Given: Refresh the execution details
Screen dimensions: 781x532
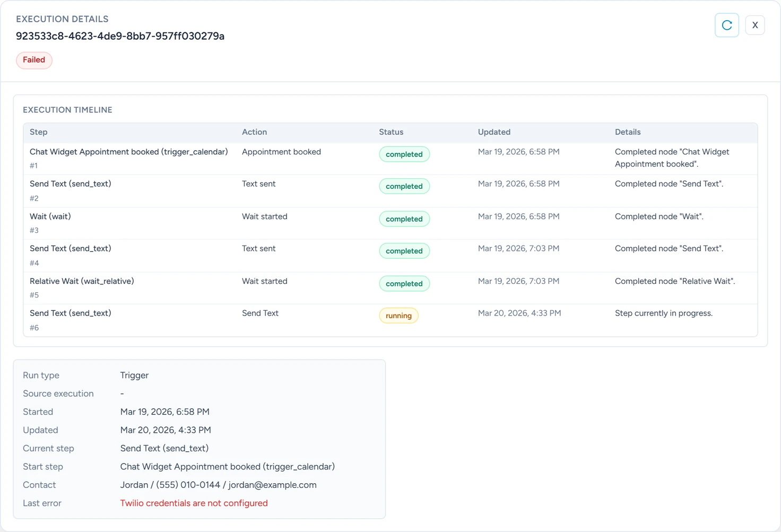Looking at the screenshot, I should point(727,25).
